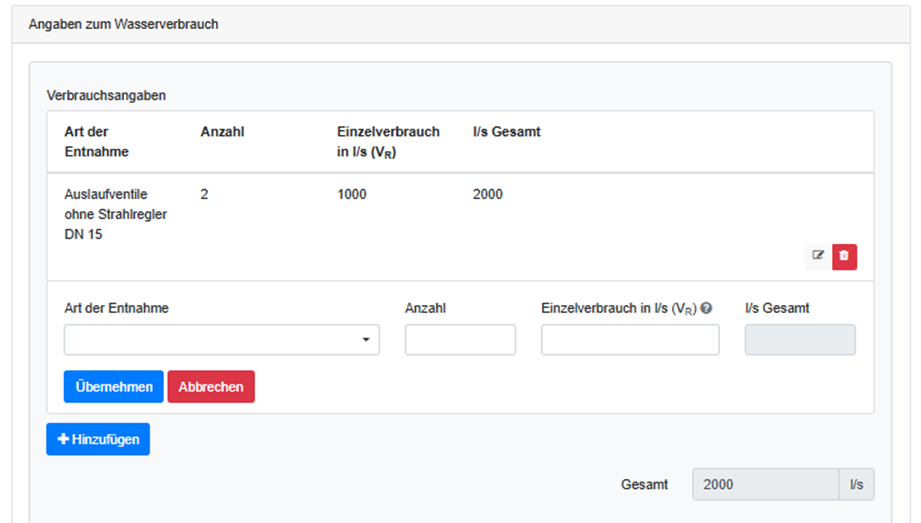Viewport: 921px width, 523px height.
Task: Click the bold Anzahl table column header
Action: 222,132
